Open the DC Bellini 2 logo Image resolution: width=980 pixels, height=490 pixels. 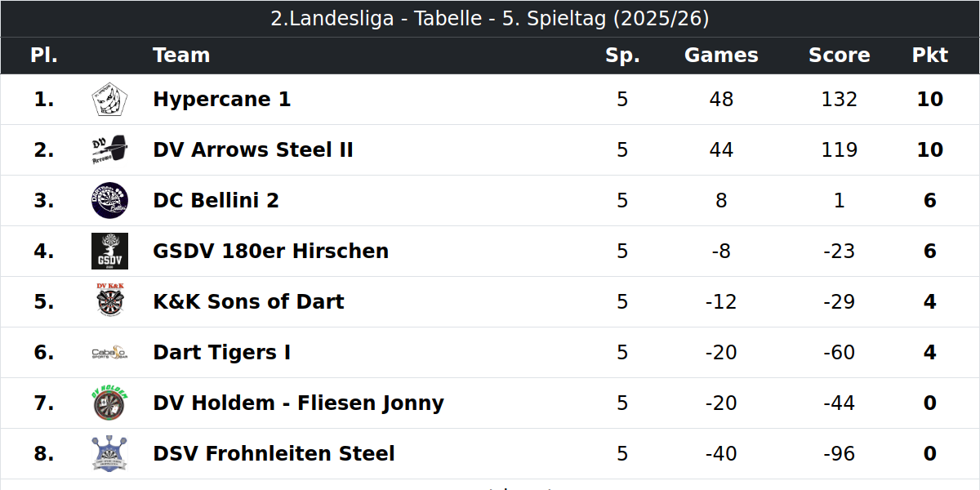click(109, 201)
